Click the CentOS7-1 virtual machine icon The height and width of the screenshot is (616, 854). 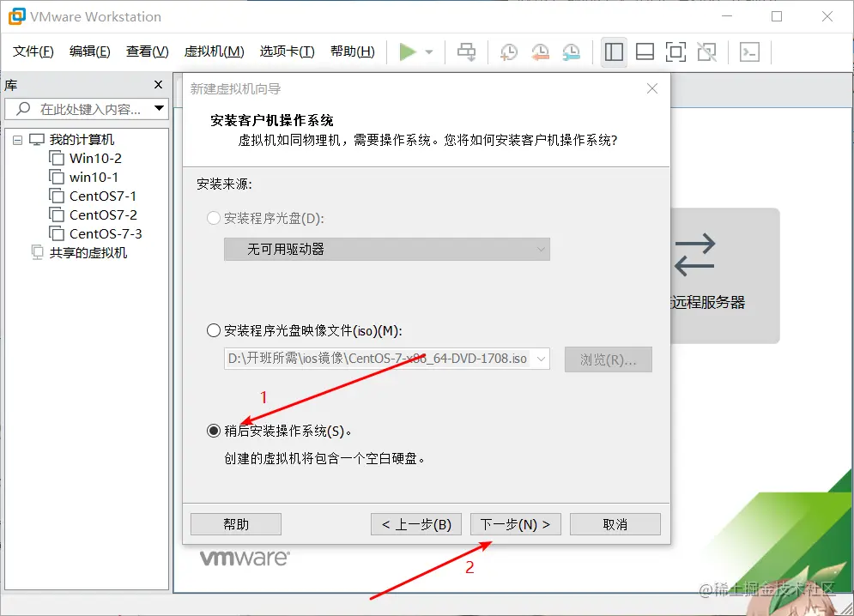(x=57, y=196)
